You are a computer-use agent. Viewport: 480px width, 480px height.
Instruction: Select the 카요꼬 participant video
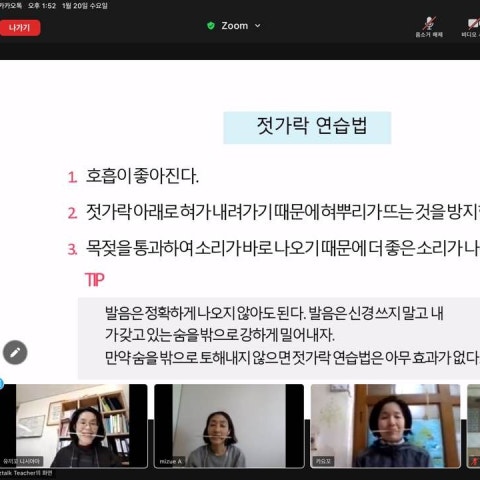[x=385, y=426]
